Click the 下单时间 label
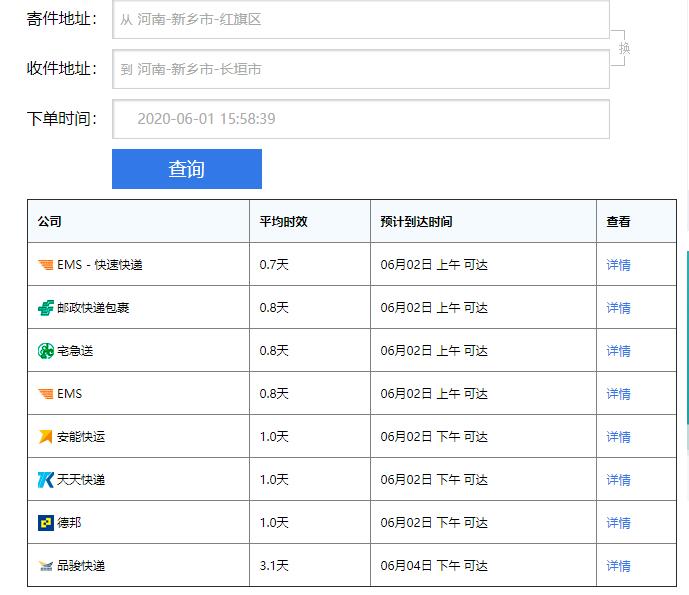The image size is (689, 595). pyautogui.click(x=62, y=119)
